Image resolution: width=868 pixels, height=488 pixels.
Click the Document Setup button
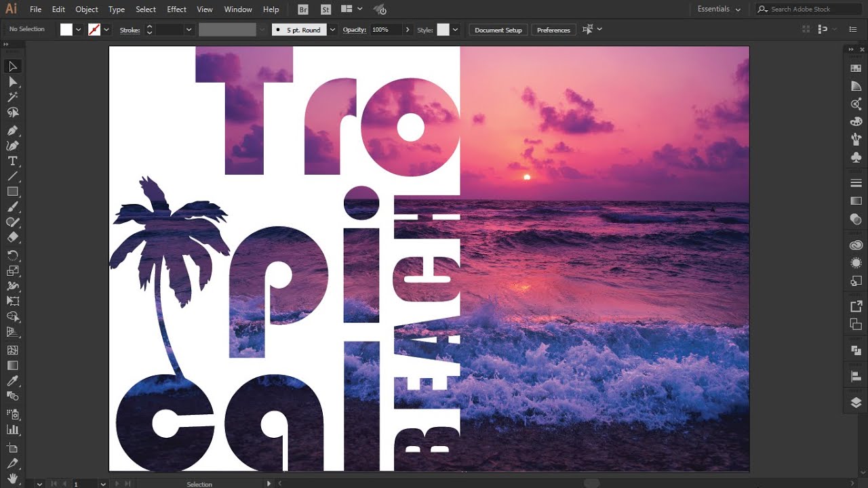498,30
